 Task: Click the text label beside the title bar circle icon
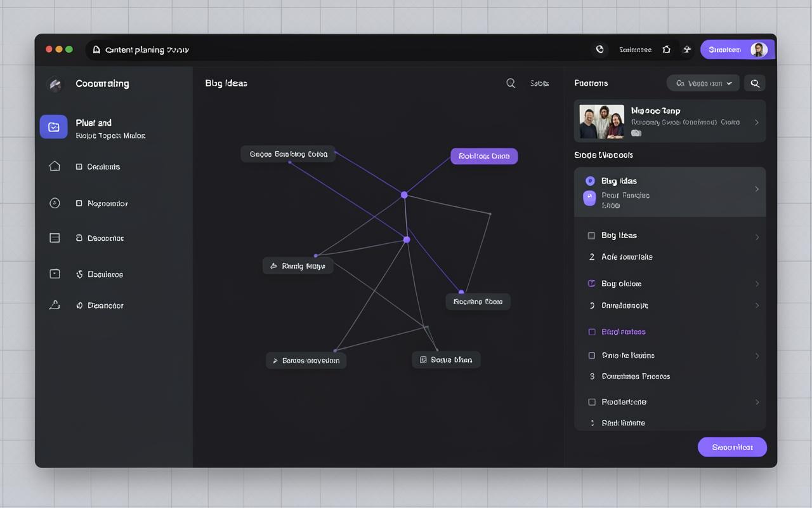coord(635,50)
